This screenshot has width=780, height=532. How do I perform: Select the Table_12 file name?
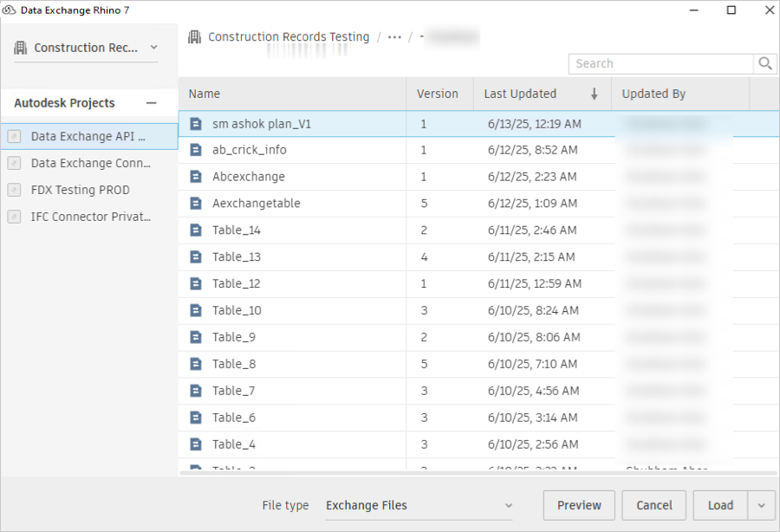237,284
